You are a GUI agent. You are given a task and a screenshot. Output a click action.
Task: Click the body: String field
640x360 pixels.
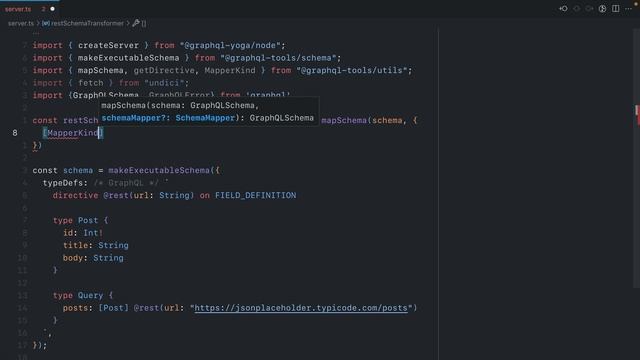click(93, 258)
